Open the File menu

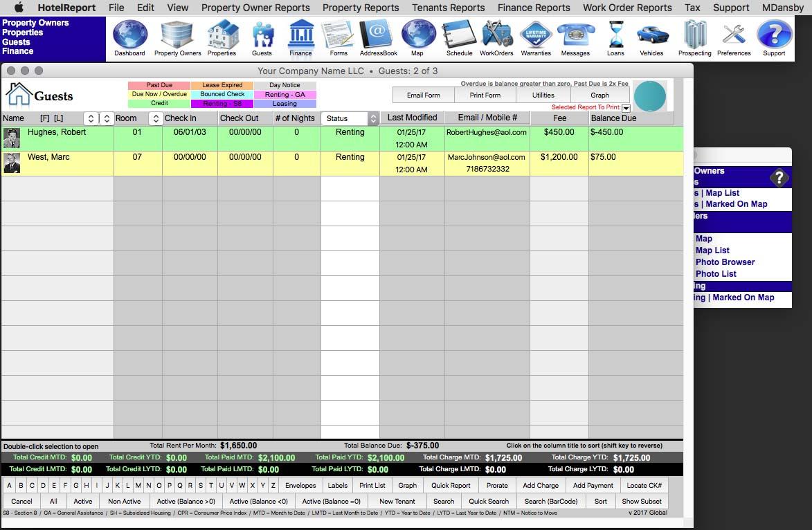coord(116,7)
